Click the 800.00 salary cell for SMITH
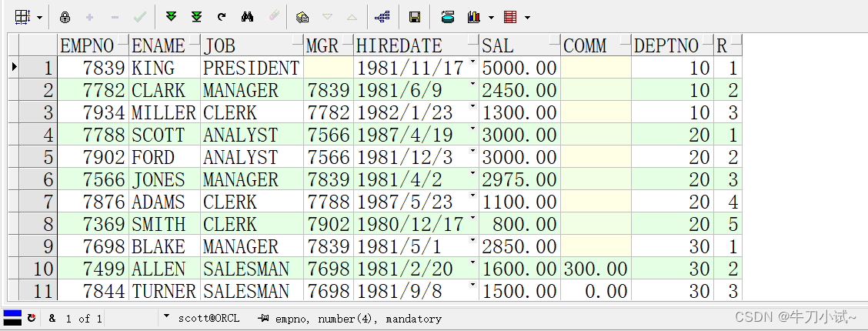This screenshot has width=868, height=331. [x=520, y=224]
